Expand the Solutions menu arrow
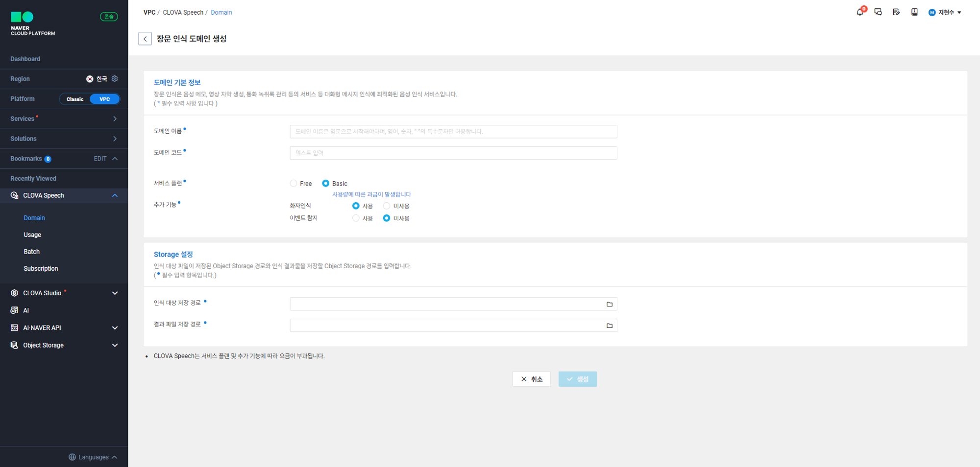 (115, 139)
